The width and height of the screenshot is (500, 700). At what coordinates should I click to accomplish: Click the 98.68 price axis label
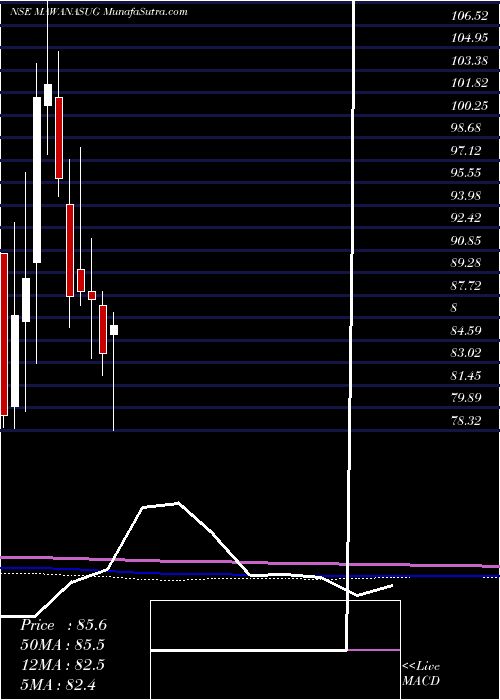(467, 128)
